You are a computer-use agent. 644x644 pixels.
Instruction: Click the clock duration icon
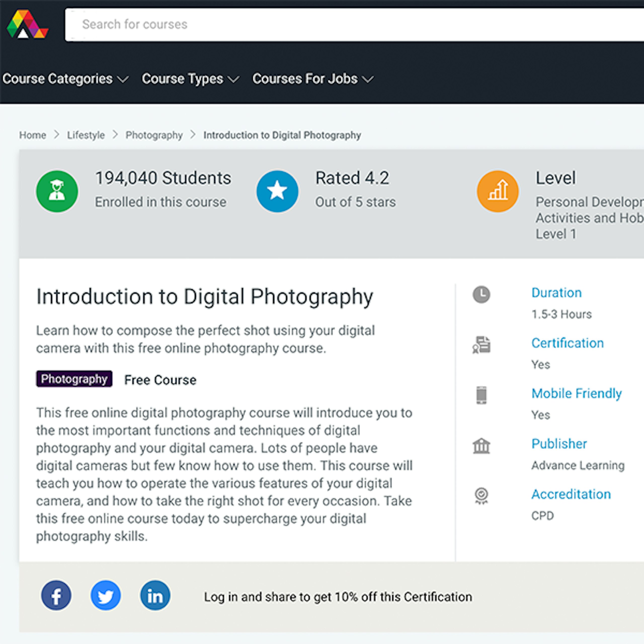click(x=481, y=294)
